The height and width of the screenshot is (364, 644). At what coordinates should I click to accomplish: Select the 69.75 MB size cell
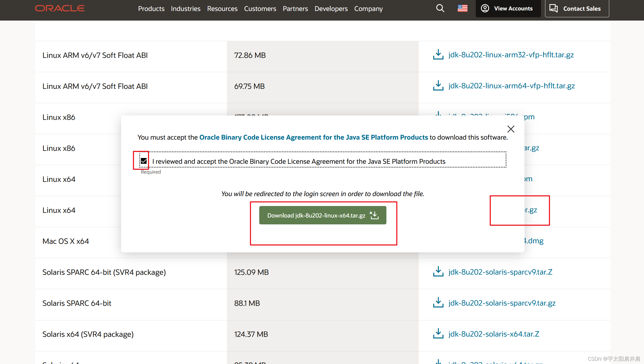323,88
